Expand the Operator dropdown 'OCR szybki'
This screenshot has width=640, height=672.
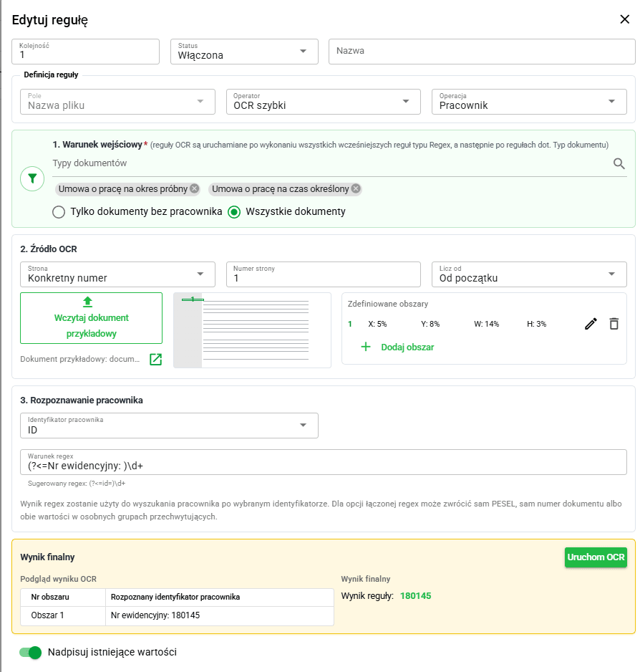[x=324, y=102]
